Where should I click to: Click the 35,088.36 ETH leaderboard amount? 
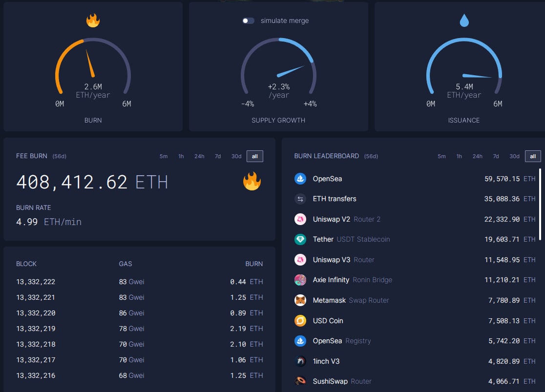[x=510, y=199]
